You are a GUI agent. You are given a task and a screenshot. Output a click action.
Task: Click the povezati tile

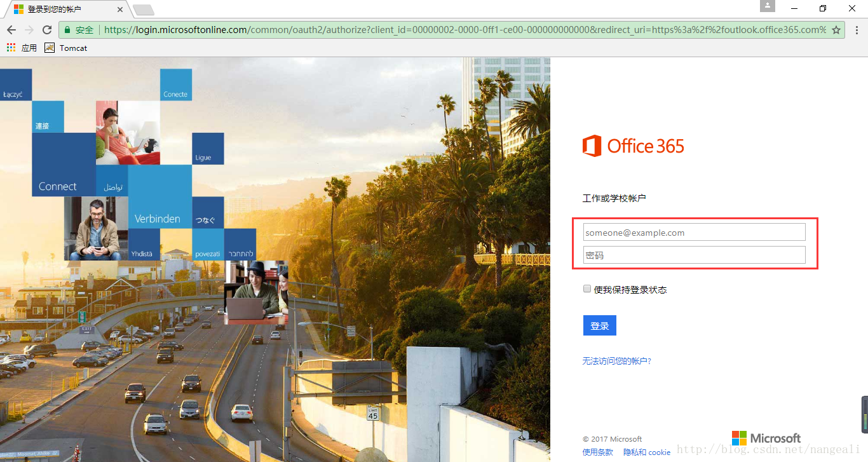click(208, 245)
